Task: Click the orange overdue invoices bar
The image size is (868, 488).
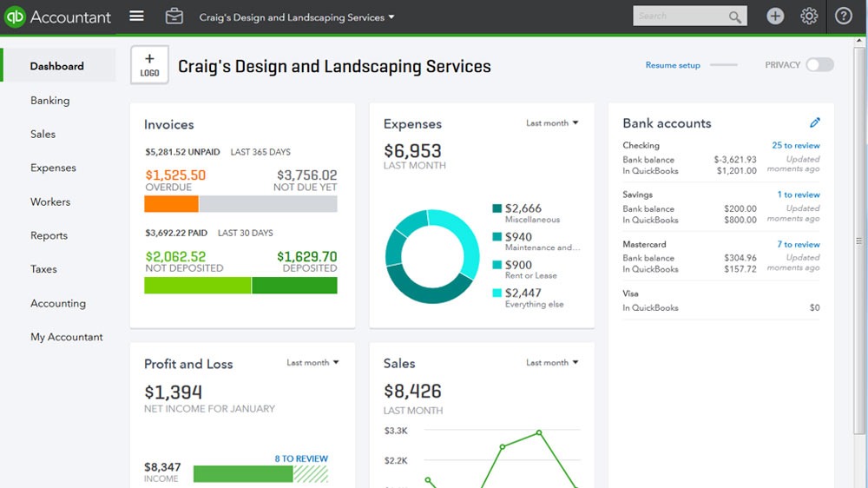Action: (171, 204)
